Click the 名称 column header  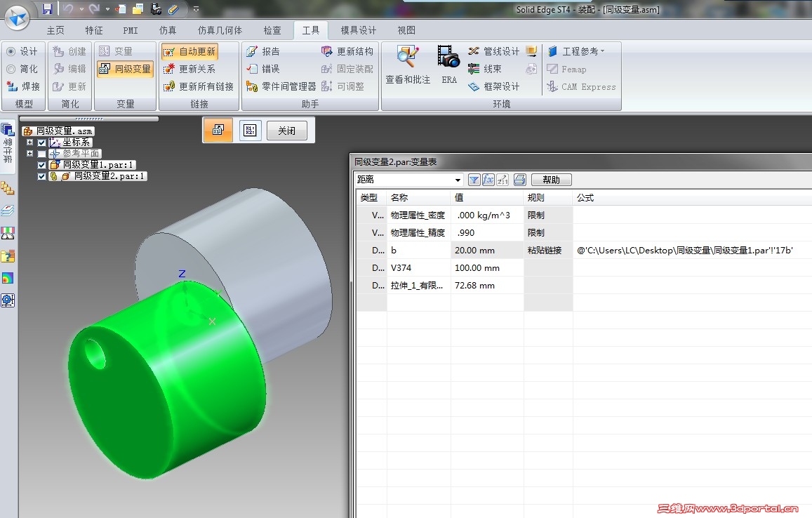click(418, 198)
